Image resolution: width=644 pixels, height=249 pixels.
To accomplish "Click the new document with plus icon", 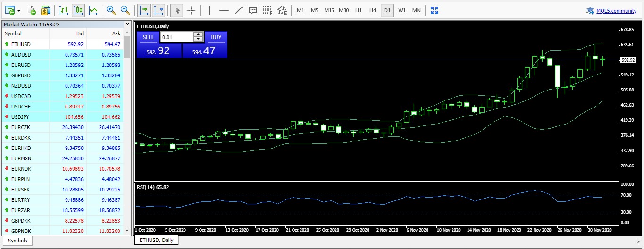I will [32, 10].
